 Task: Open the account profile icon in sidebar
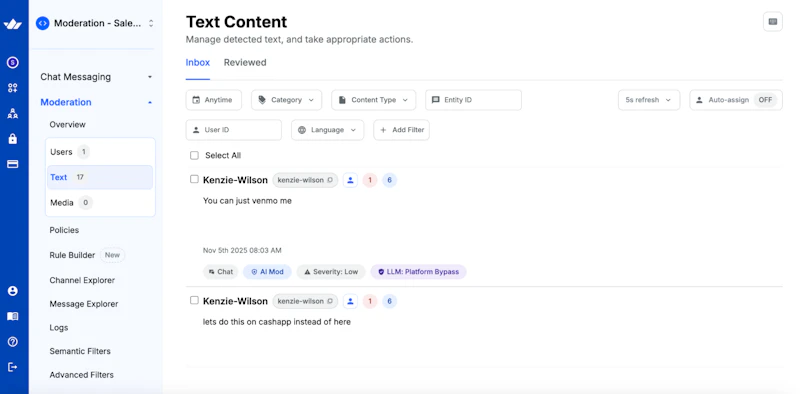tap(13, 291)
